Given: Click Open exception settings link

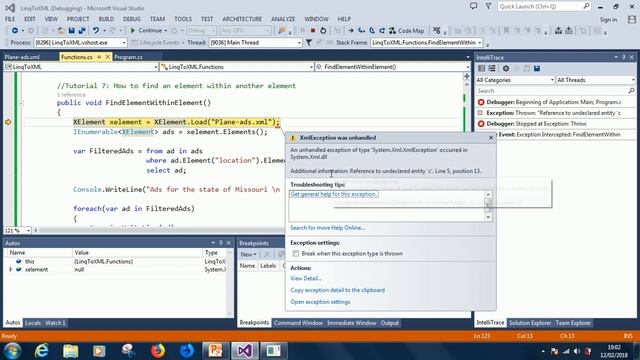Looking at the screenshot, I should (320, 302).
